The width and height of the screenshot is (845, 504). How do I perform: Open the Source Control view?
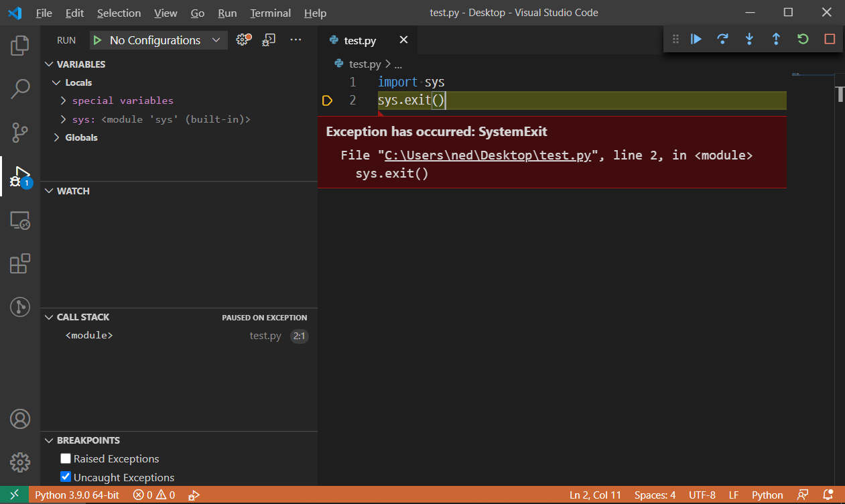click(x=20, y=132)
